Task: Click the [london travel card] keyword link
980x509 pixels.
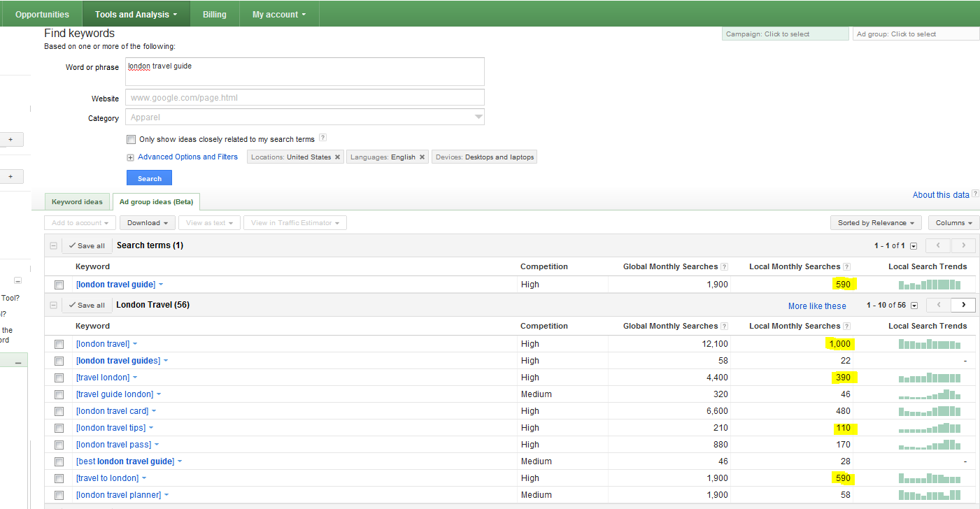Action: 112,411
